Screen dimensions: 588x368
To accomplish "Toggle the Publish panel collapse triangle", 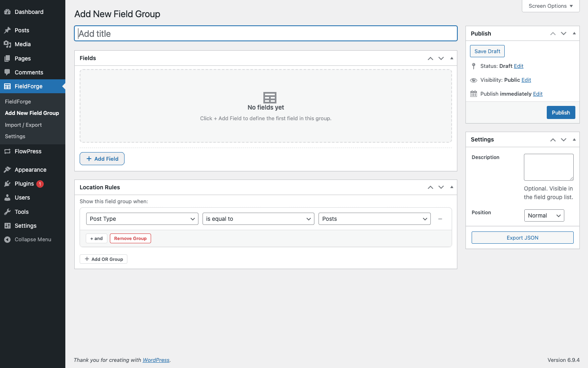I will click(574, 34).
